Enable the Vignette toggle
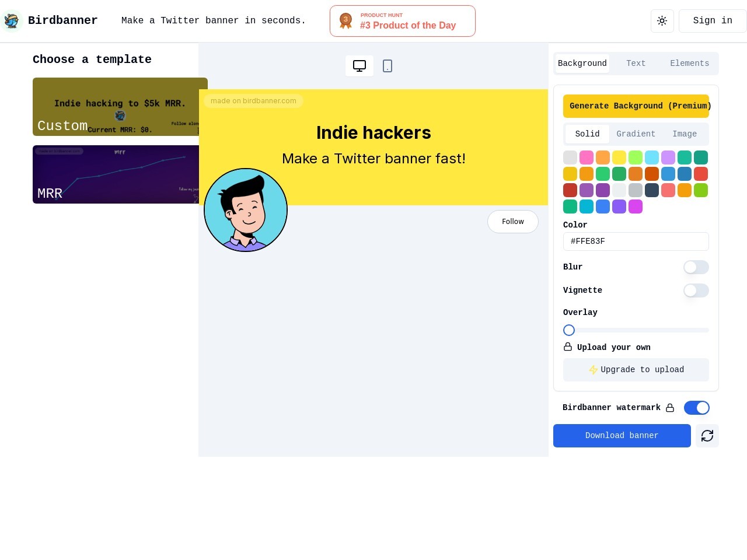 click(696, 290)
